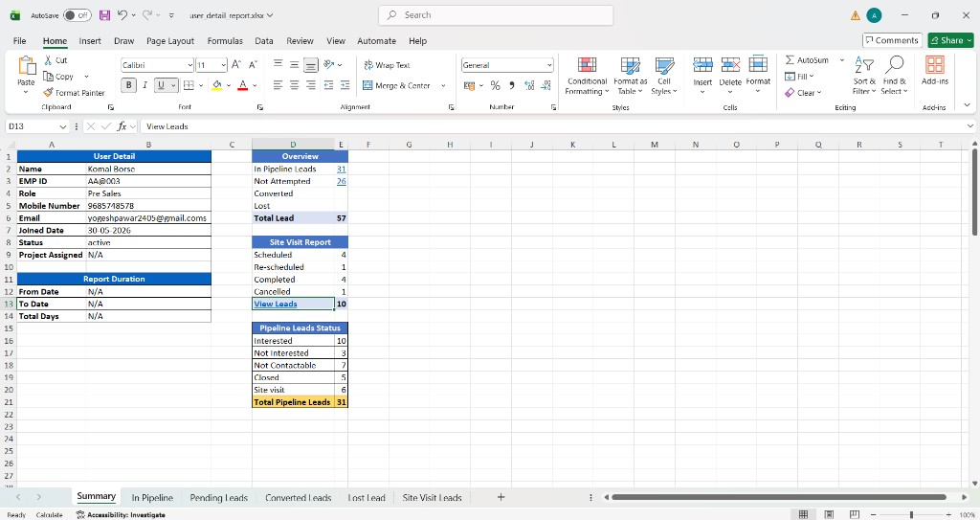This screenshot has width=980, height=520.
Task: Expand the Name Box dropdown
Action: coord(62,126)
